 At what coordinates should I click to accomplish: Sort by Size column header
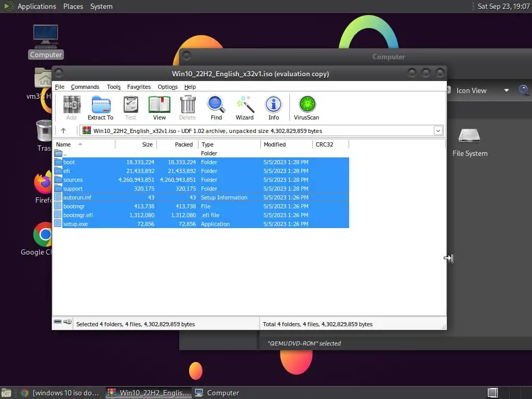pos(136,144)
